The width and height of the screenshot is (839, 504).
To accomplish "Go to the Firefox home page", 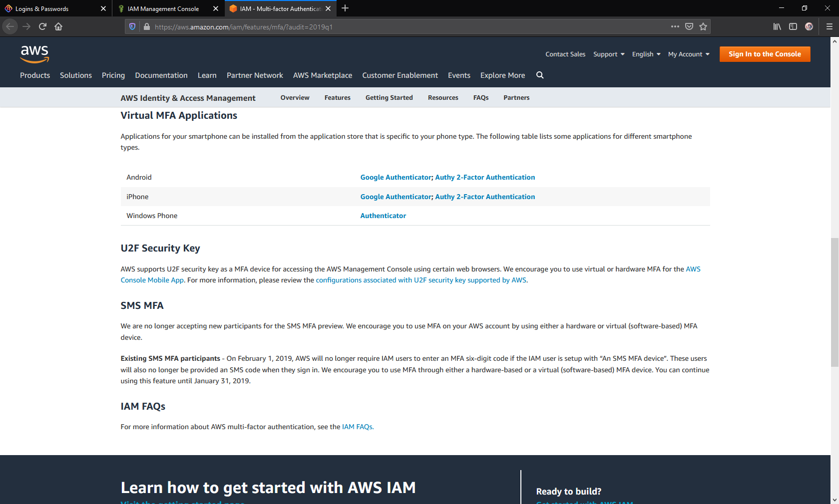I will (x=58, y=26).
